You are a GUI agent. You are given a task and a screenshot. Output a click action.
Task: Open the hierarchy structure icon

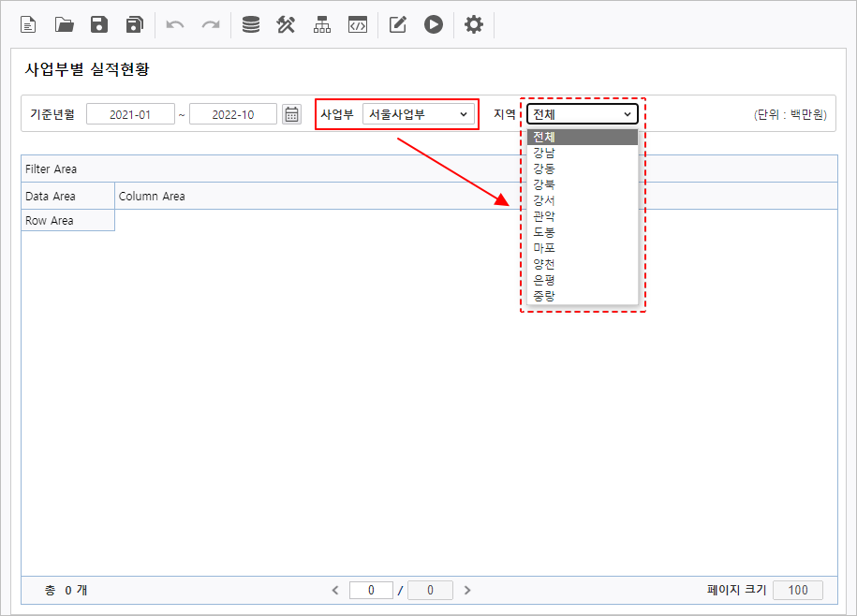coord(322,25)
